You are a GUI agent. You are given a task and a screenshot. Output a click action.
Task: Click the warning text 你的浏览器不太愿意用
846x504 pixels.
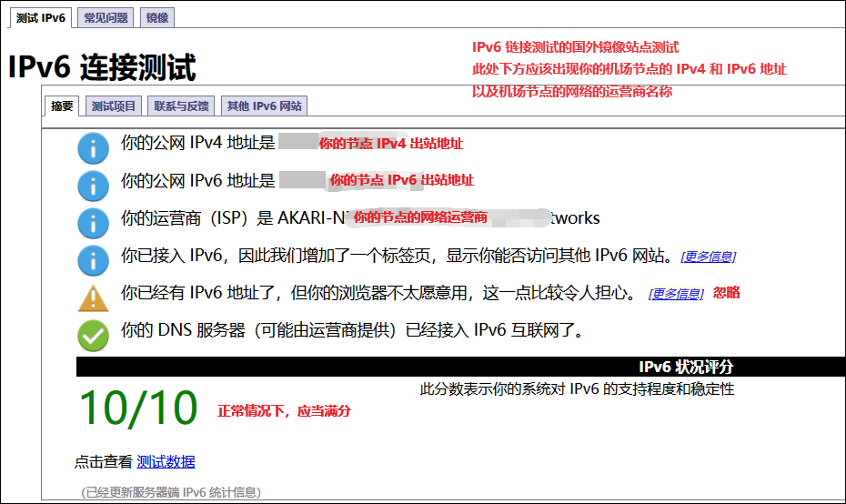click(x=379, y=293)
